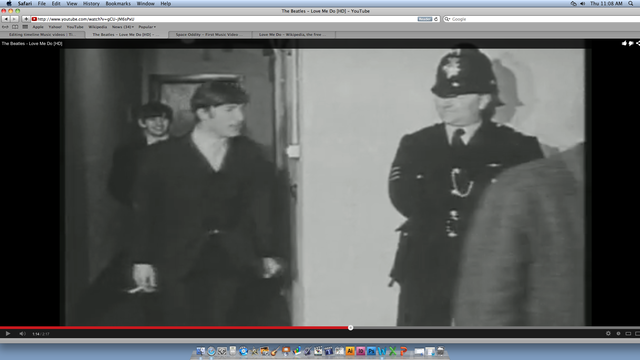
Task: Switch to Editing timeline Music videos tab
Action: tap(42, 35)
